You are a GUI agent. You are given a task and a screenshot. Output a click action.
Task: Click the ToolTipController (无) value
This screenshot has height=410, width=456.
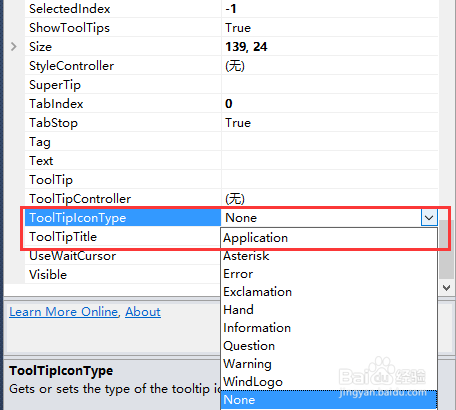tap(235, 199)
